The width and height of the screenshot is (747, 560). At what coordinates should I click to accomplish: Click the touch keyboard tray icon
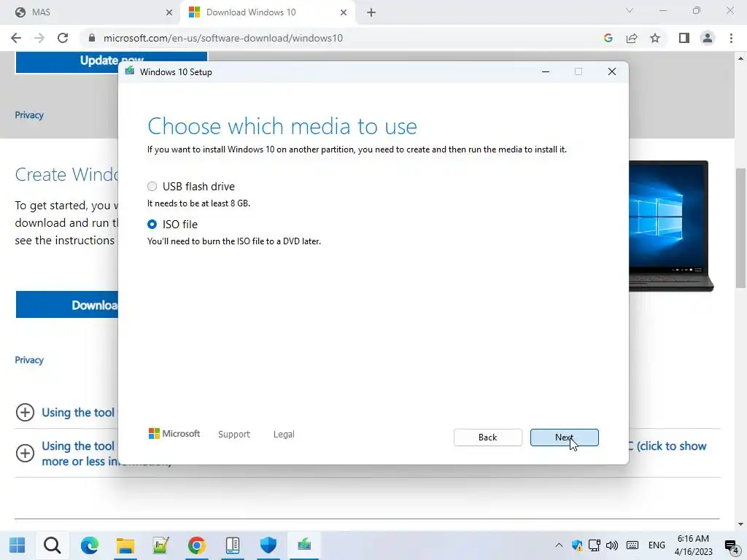pyautogui.click(x=632, y=545)
